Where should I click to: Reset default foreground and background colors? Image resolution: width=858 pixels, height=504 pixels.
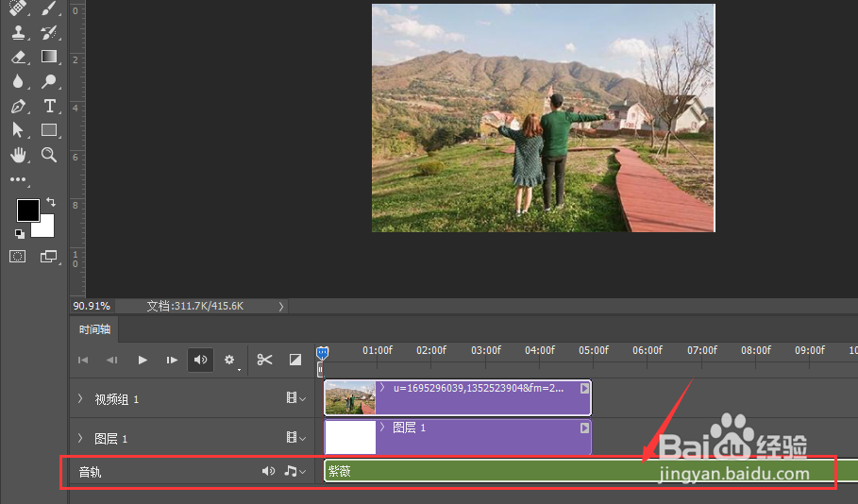(20, 234)
